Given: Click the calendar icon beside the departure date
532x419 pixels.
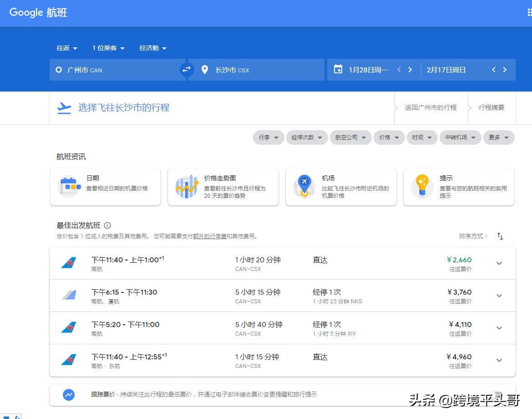Looking at the screenshot, I should click(x=337, y=69).
